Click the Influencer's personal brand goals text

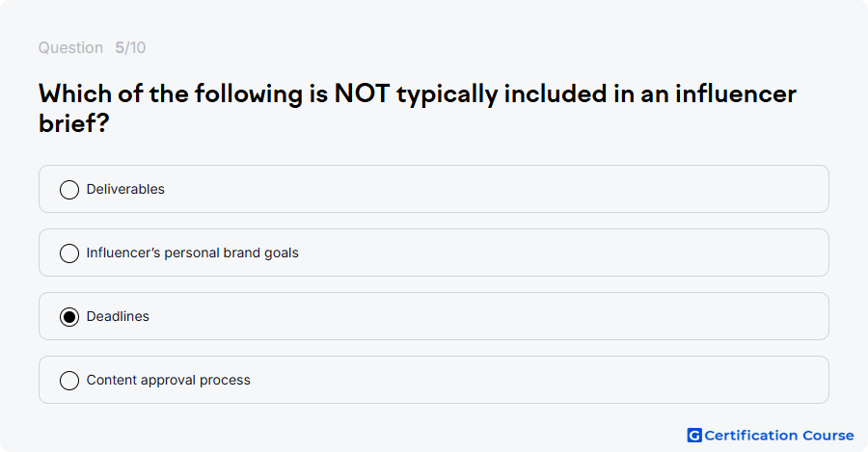click(x=193, y=253)
